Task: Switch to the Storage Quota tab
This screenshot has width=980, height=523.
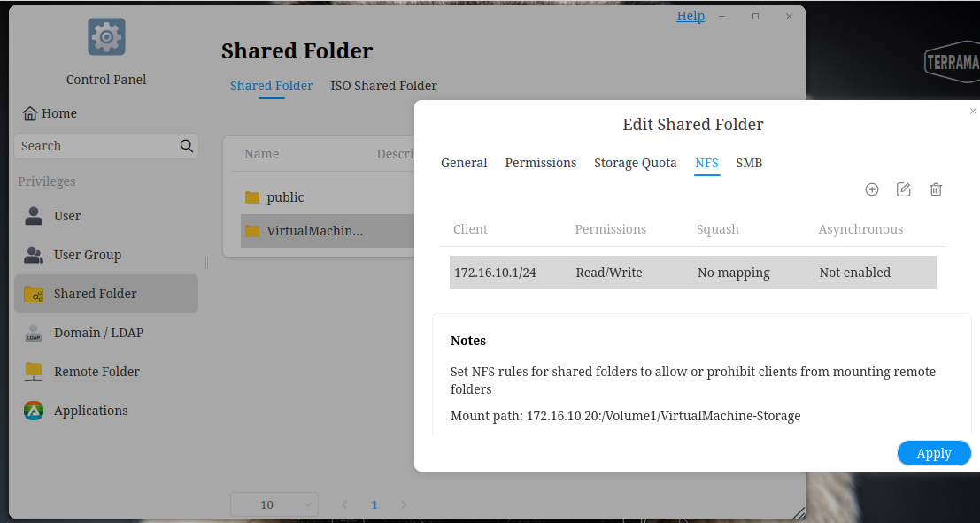Action: click(635, 163)
